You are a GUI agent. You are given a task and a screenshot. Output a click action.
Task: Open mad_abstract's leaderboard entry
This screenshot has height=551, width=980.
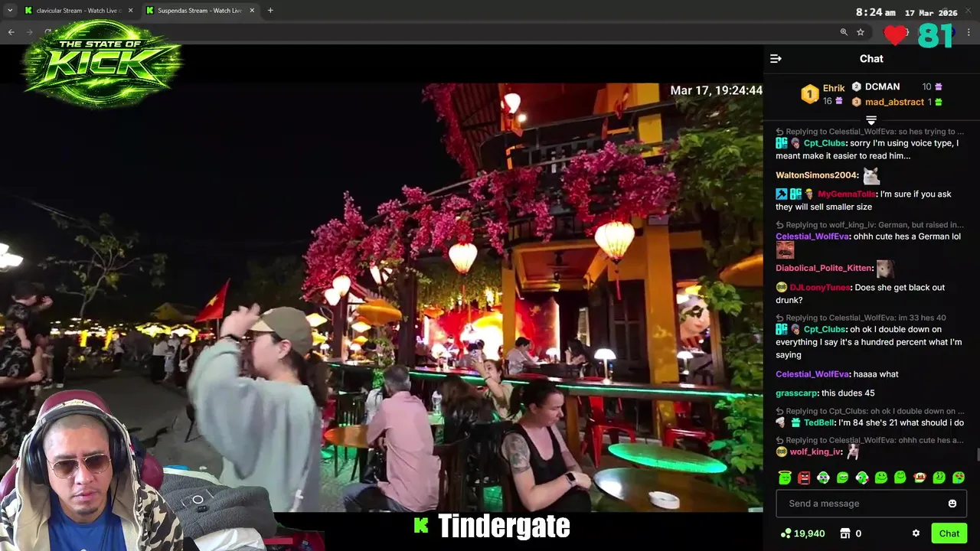coord(894,102)
